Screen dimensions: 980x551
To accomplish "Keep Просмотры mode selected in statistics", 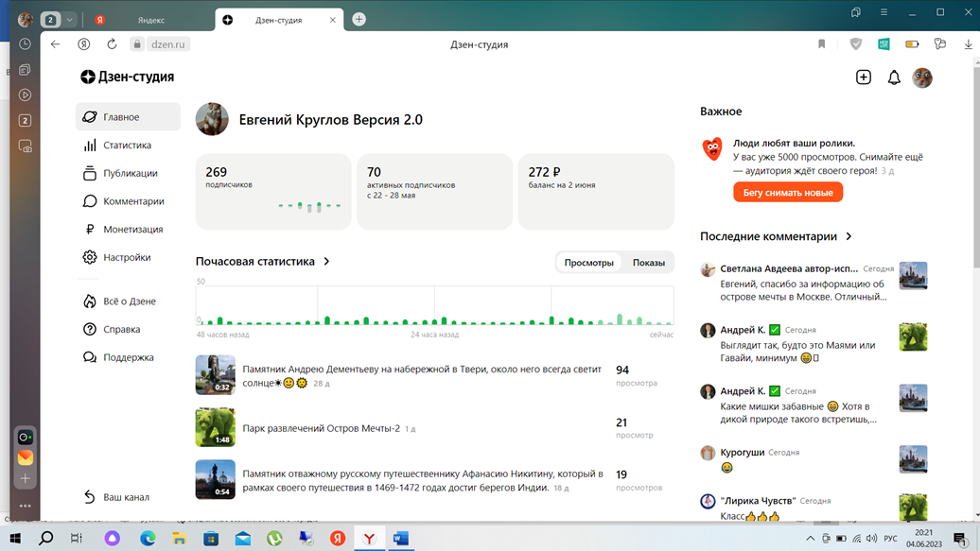I will click(588, 262).
